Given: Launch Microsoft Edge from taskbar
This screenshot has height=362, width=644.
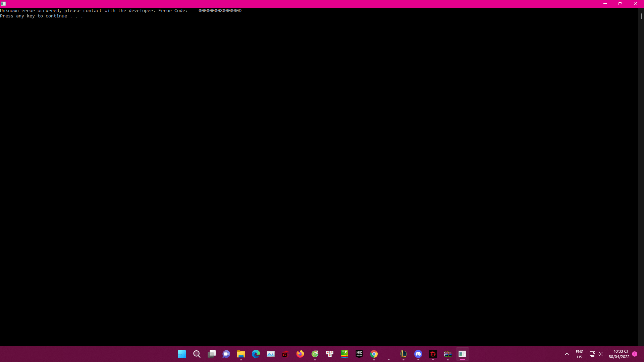Looking at the screenshot, I should click(256, 354).
